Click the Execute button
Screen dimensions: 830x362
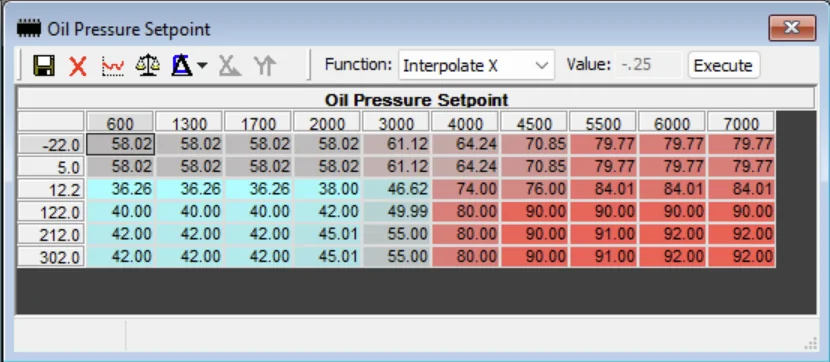[723, 66]
